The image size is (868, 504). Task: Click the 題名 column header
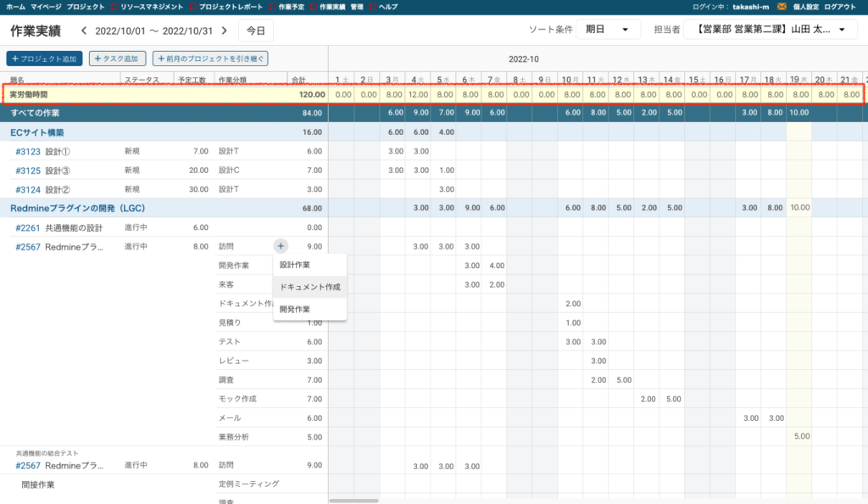(x=17, y=81)
